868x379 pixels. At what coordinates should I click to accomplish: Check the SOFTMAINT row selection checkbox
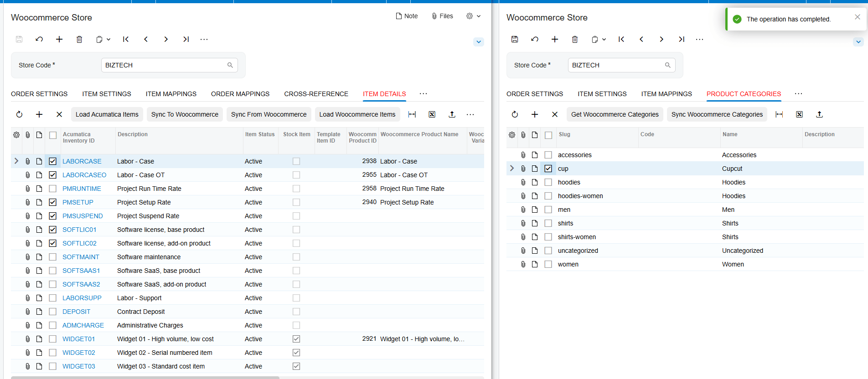(x=53, y=257)
